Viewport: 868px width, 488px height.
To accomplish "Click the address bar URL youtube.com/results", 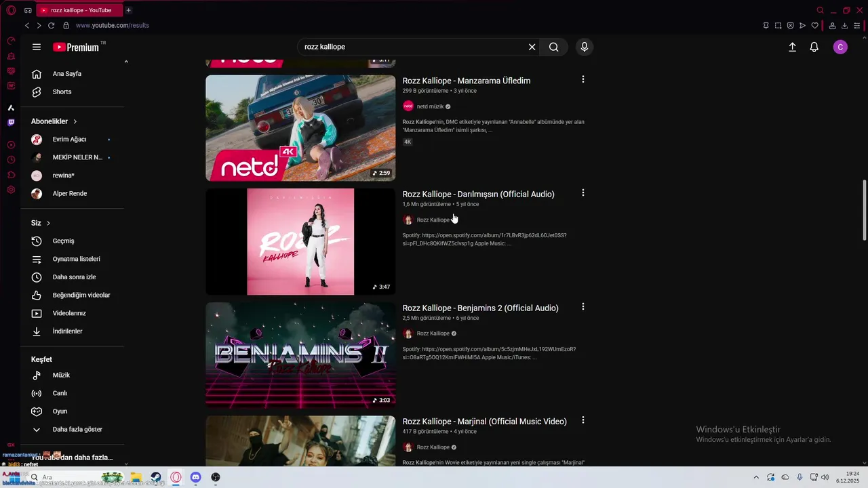I will point(112,25).
